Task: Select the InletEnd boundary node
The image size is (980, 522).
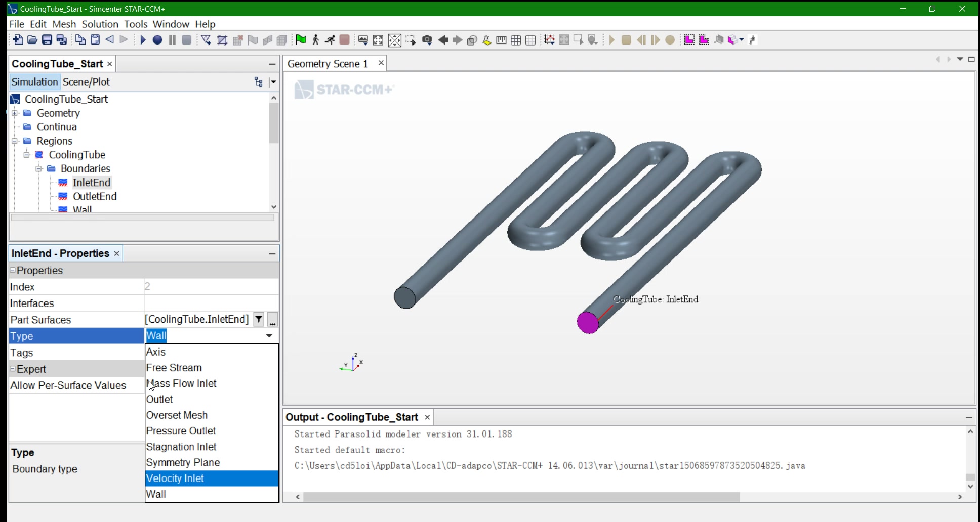Action: [x=91, y=183]
